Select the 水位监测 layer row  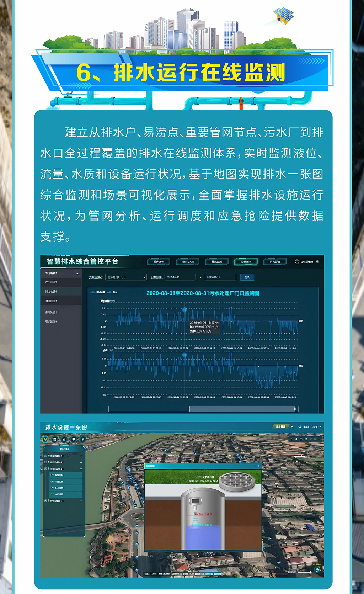[66, 494]
